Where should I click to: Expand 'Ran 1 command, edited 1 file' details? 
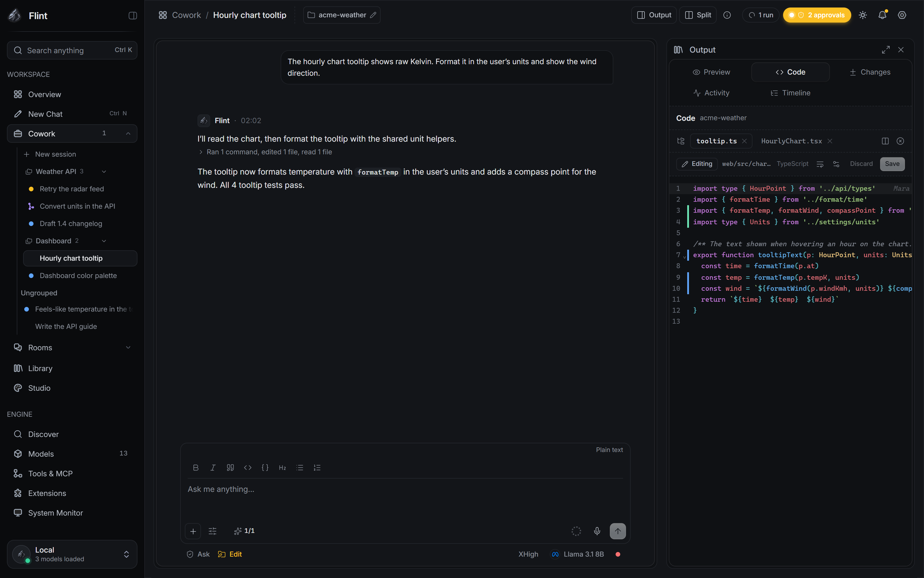coord(265,152)
